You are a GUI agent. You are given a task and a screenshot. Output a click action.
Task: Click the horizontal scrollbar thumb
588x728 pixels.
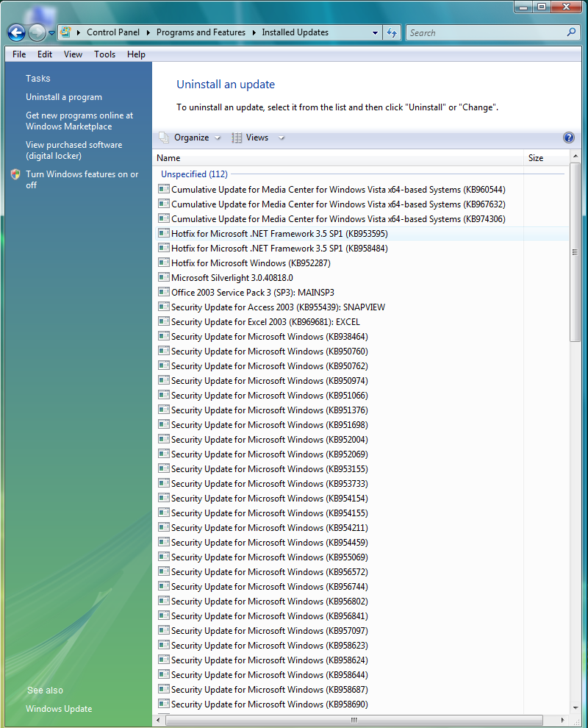pos(354,720)
